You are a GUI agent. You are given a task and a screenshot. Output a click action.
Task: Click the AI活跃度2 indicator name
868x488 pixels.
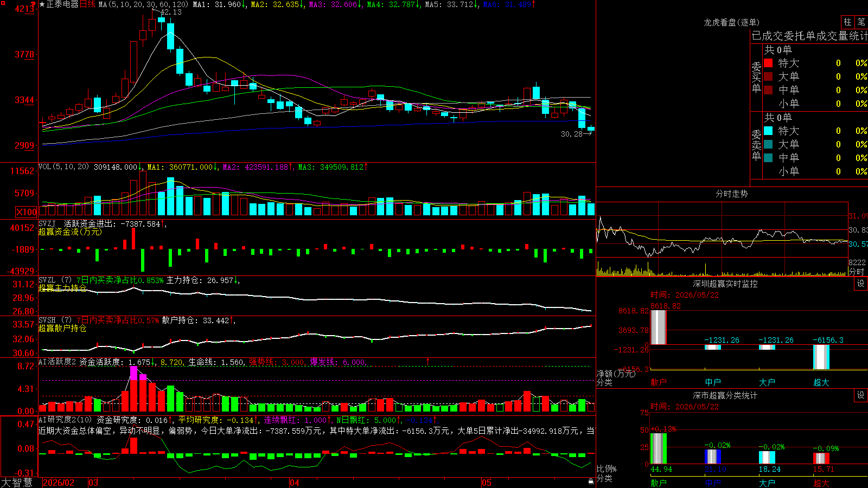[x=58, y=362]
